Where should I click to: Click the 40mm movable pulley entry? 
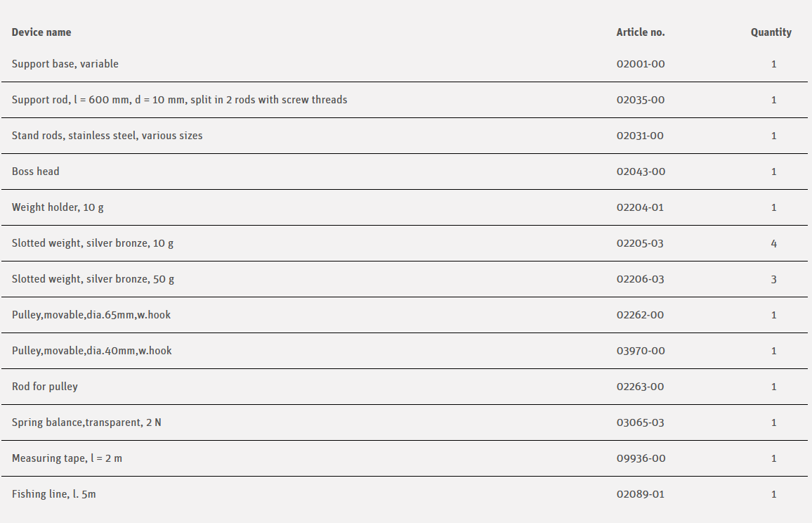pos(91,351)
